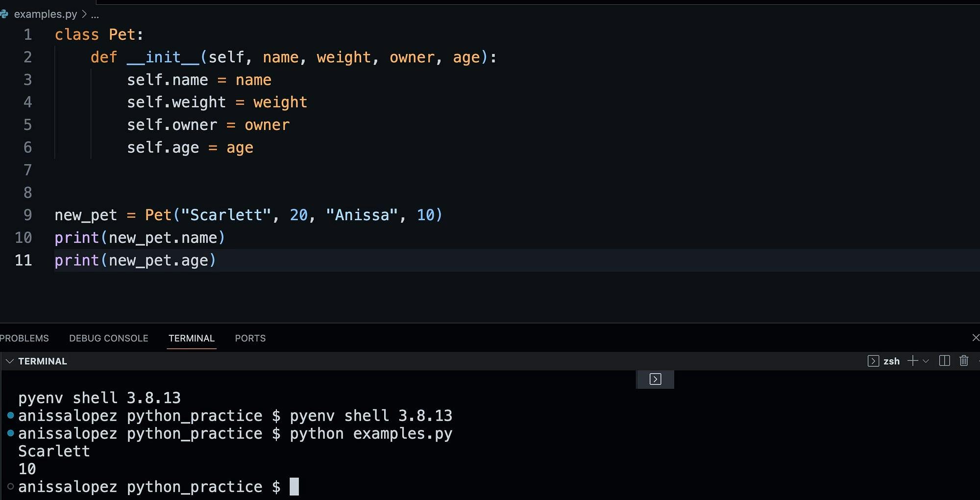The image size is (980, 500).
Task: Click the "Anissa" string argument
Action: tap(362, 215)
